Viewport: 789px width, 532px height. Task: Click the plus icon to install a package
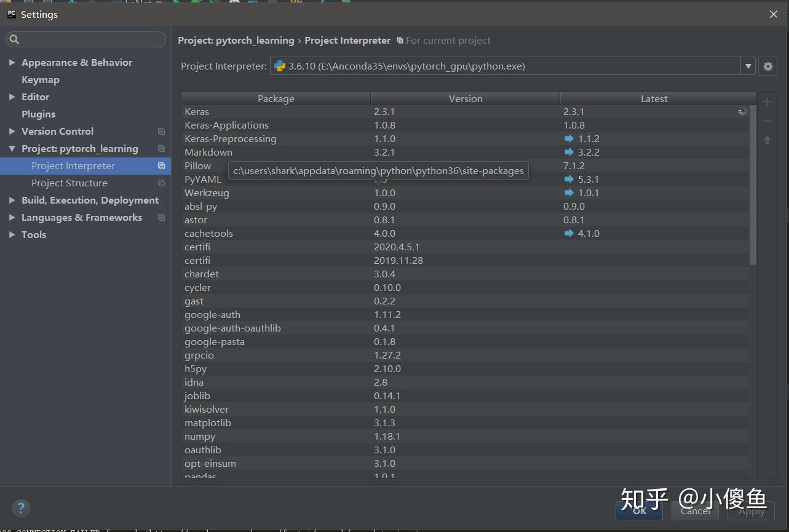767,101
